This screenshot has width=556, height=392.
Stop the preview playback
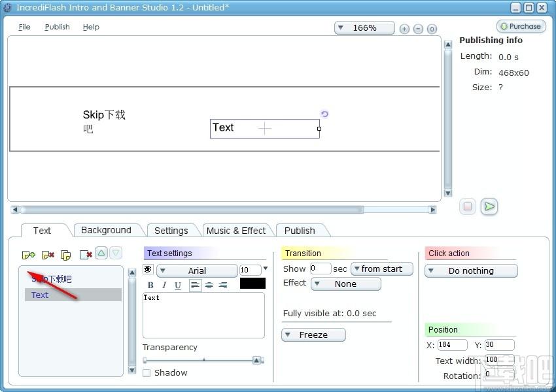click(468, 206)
